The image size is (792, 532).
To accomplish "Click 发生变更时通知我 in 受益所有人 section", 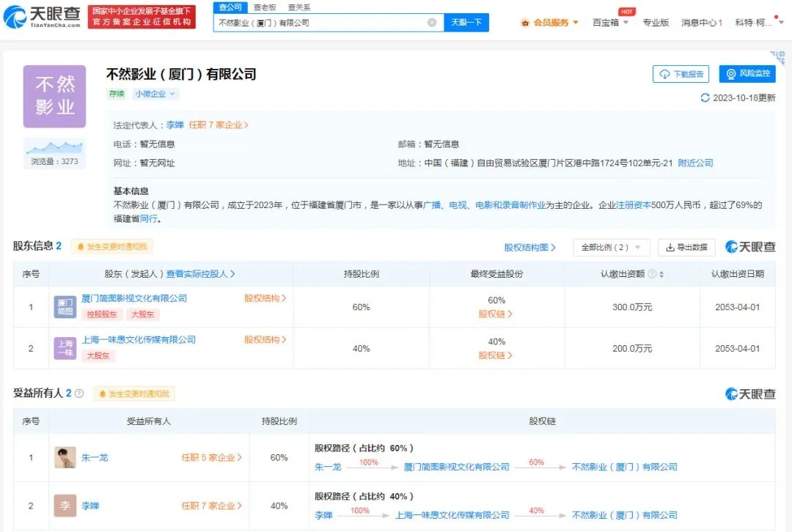I will coord(134,394).
